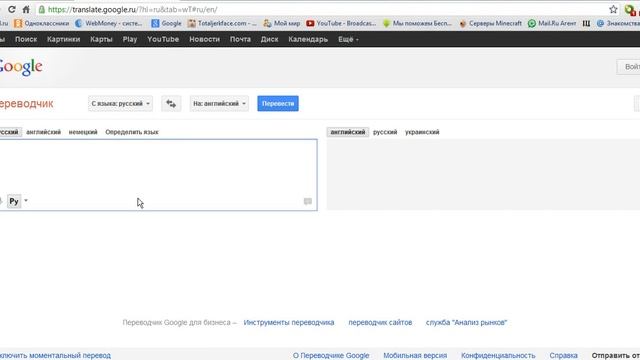
Task: Open the Одноклассники bookmark
Action: click(41, 24)
